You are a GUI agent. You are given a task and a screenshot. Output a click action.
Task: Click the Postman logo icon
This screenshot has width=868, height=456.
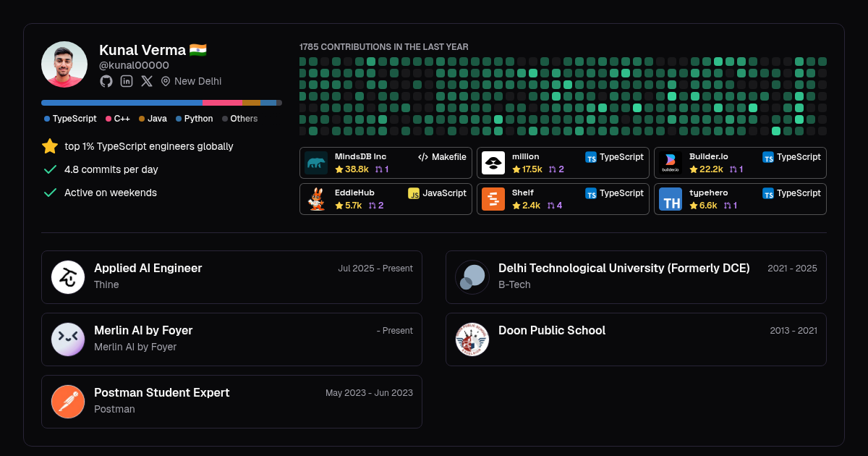coord(68,402)
